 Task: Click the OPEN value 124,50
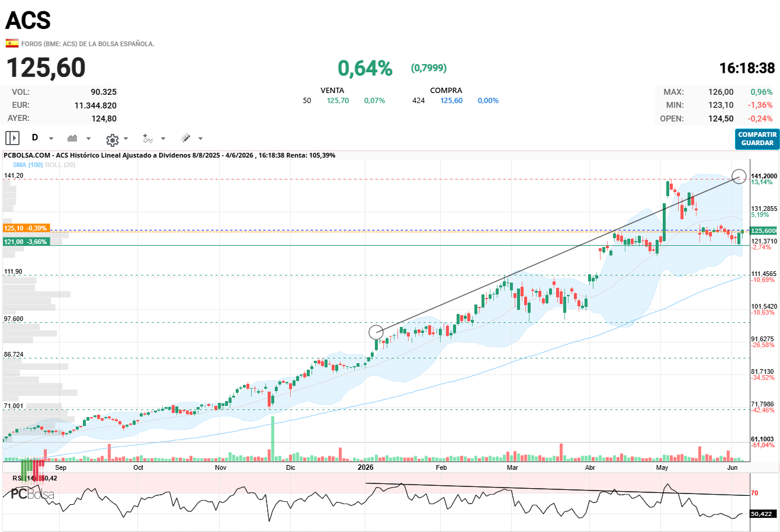coord(721,118)
